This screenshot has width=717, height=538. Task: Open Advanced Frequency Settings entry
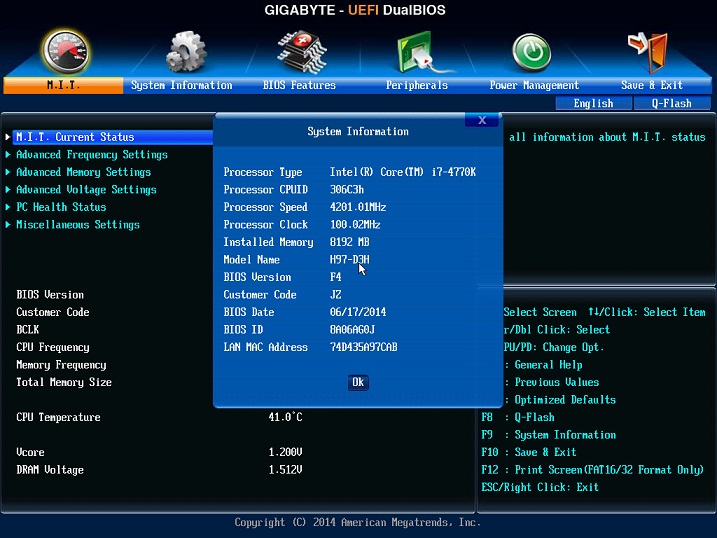coord(92,155)
